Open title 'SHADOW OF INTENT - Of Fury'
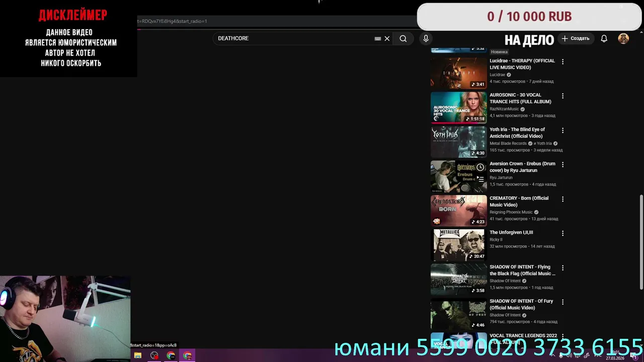Screen dimensions: 644x362 coord(521,304)
